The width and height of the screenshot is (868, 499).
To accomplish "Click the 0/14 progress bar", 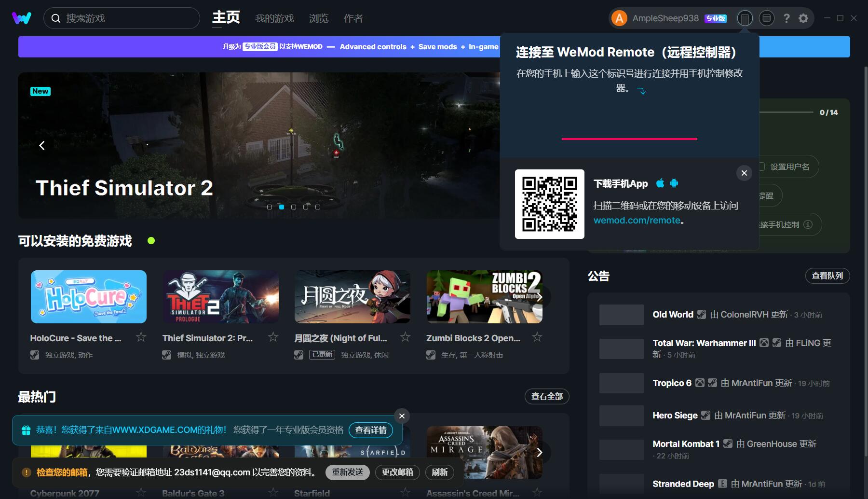I will (787, 112).
